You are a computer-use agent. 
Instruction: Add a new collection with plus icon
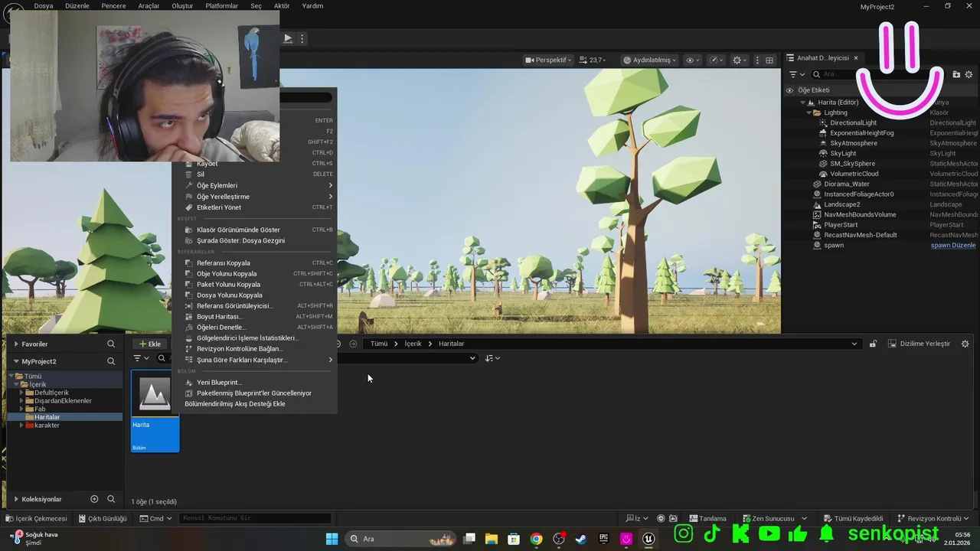94,499
